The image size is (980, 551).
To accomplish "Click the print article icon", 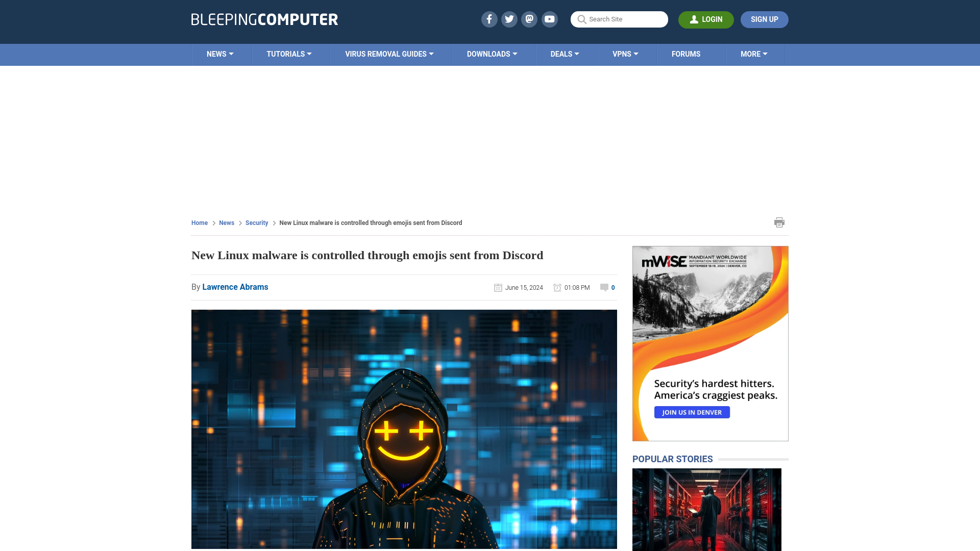I will coord(779,222).
